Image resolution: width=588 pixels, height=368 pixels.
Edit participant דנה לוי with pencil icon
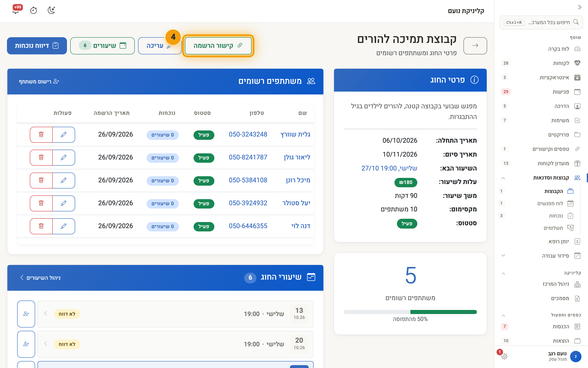[x=64, y=226]
